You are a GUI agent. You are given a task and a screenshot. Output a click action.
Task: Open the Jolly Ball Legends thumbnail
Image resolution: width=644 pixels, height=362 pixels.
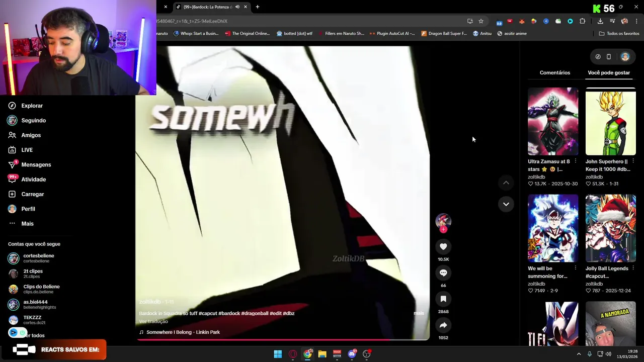610,228
